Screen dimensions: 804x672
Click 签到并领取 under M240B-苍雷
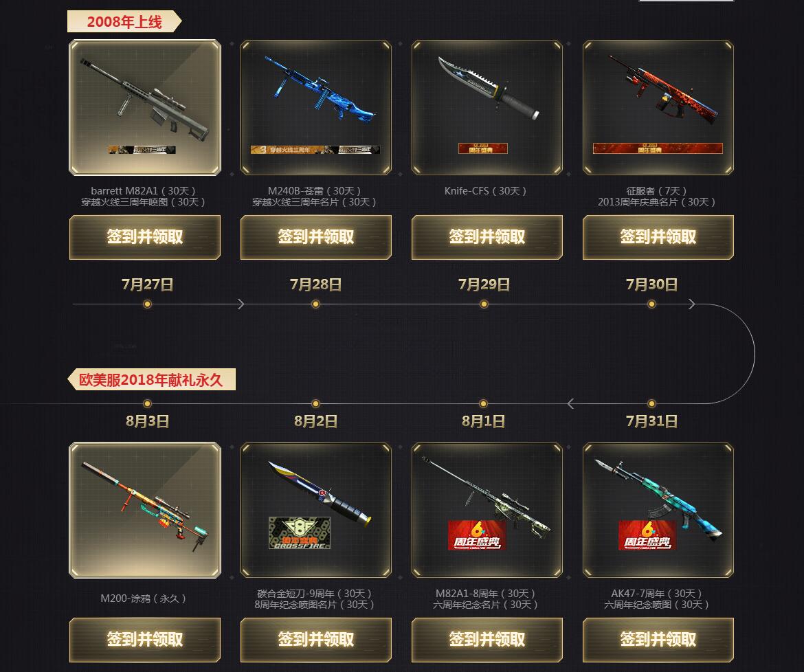[316, 237]
